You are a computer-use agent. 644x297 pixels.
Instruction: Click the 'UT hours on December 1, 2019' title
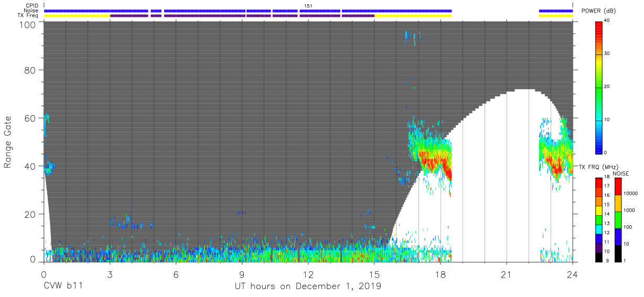[307, 287]
